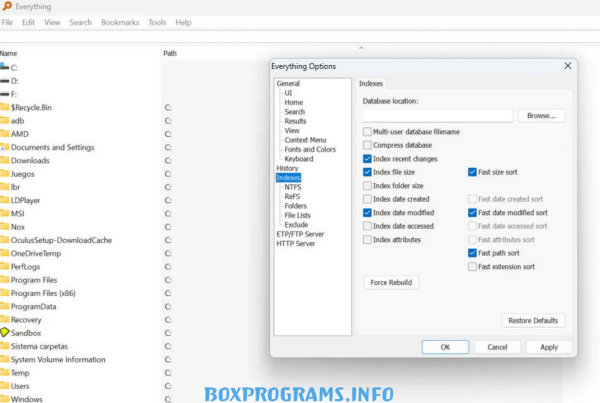Select Context Menu in options tree
This screenshot has height=403, width=600.
point(305,140)
